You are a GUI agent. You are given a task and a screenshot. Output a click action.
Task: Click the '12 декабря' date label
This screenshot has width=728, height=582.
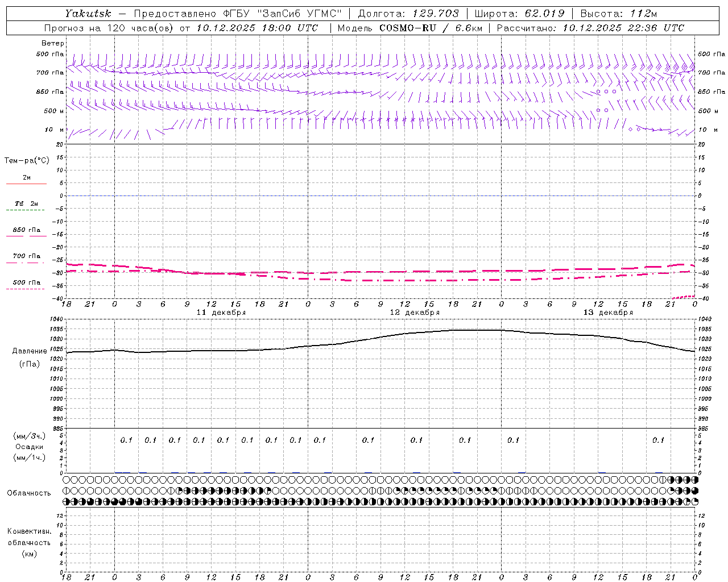pyautogui.click(x=415, y=313)
